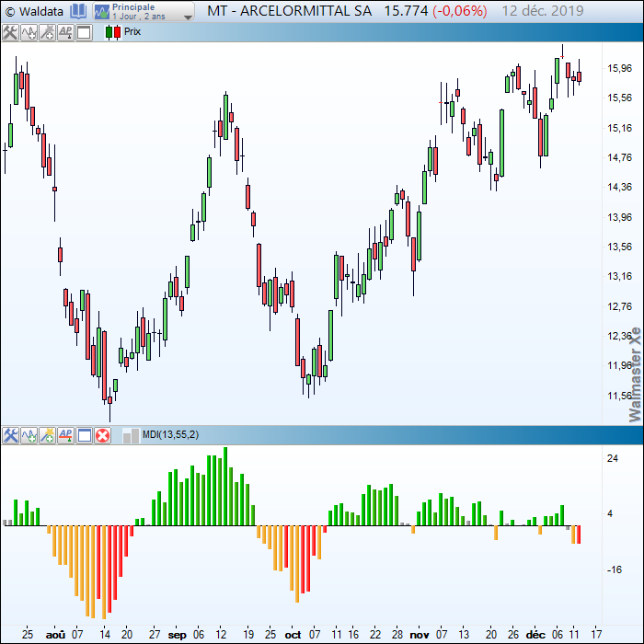
Task: Click the 24 value on MDI axis
Action: pos(613,458)
